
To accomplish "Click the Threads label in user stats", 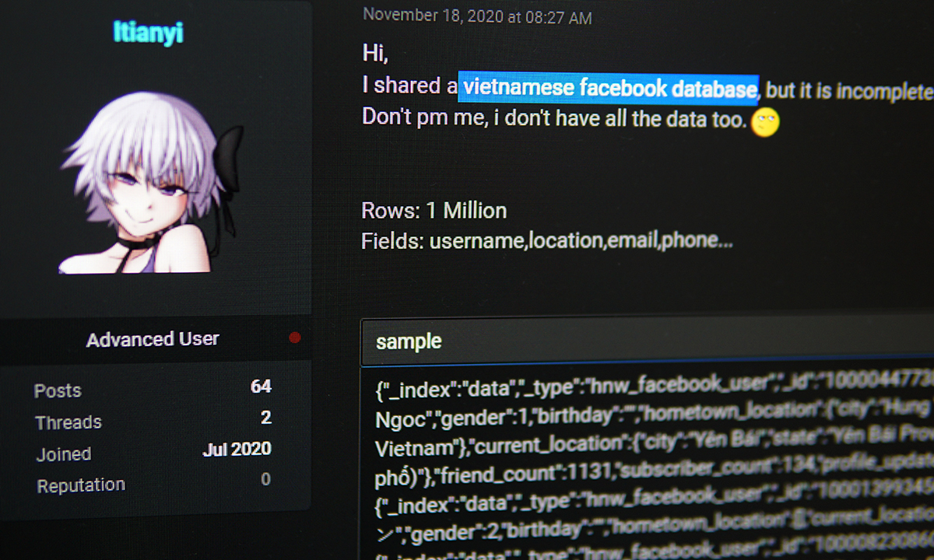I will (x=68, y=422).
